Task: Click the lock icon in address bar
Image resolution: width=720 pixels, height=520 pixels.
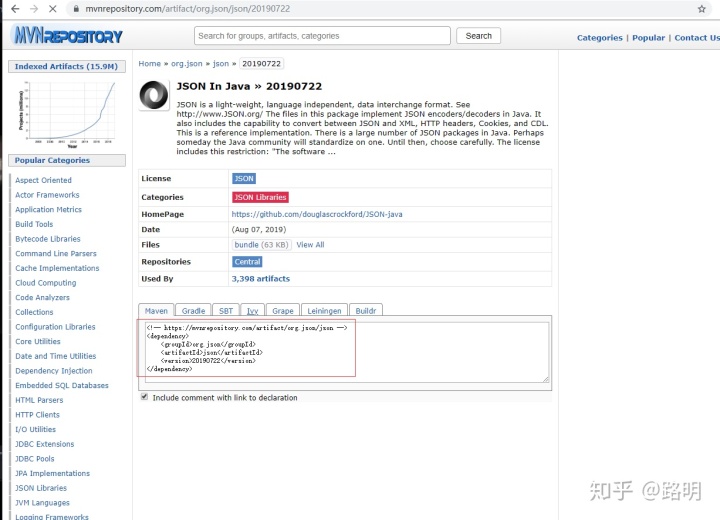Action: 76,9
